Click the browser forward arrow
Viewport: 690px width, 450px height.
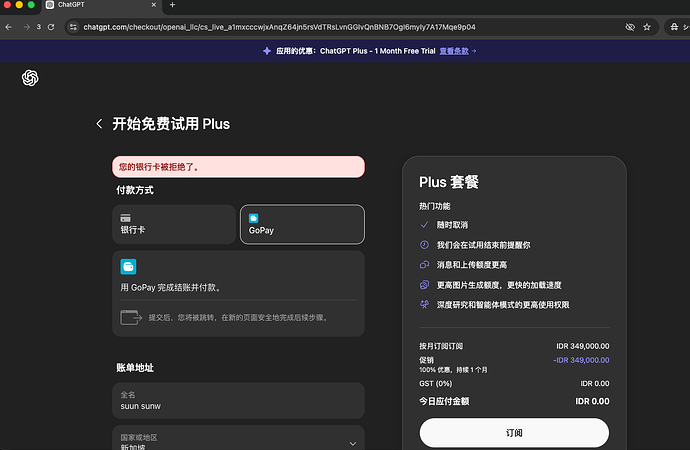[x=27, y=27]
